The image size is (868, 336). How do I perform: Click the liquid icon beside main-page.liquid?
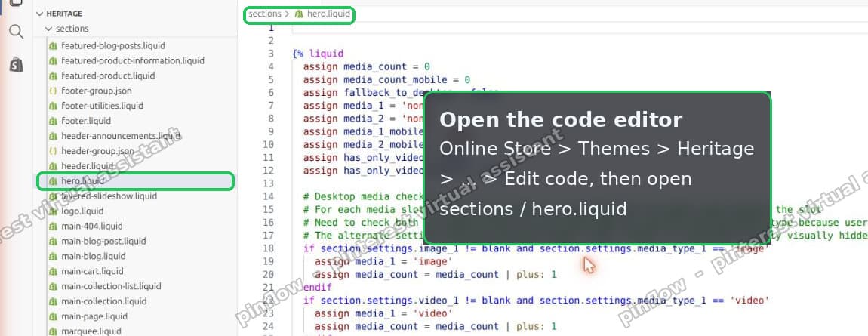click(53, 316)
